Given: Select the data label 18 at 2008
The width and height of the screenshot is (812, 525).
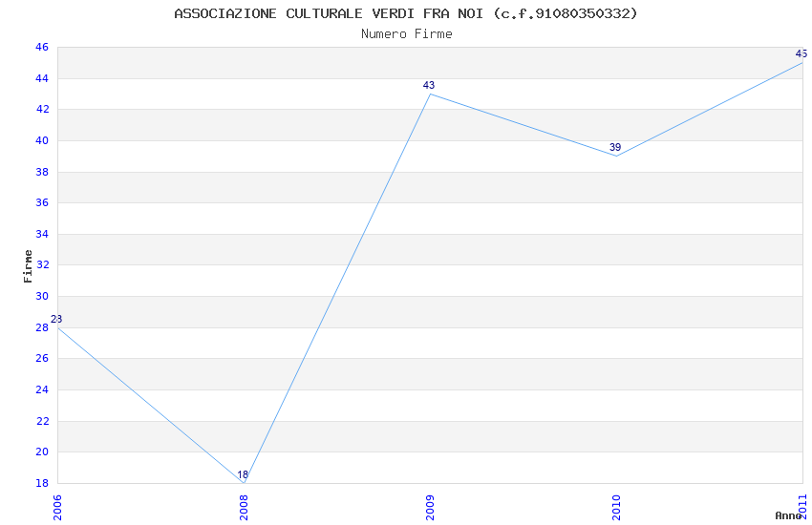Looking at the screenshot, I should click(243, 474).
